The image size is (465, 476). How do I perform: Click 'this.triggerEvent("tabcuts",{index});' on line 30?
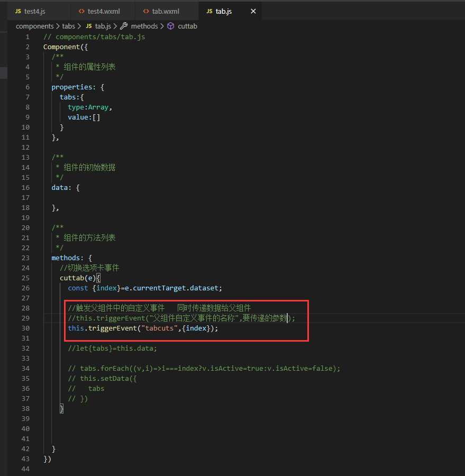(x=143, y=328)
